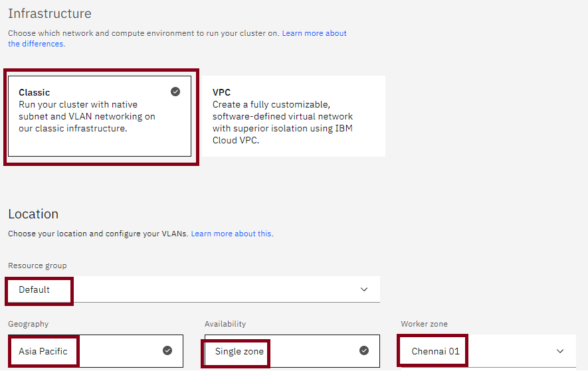Click the Resource group field label
The height and width of the screenshot is (377, 588).
click(37, 265)
